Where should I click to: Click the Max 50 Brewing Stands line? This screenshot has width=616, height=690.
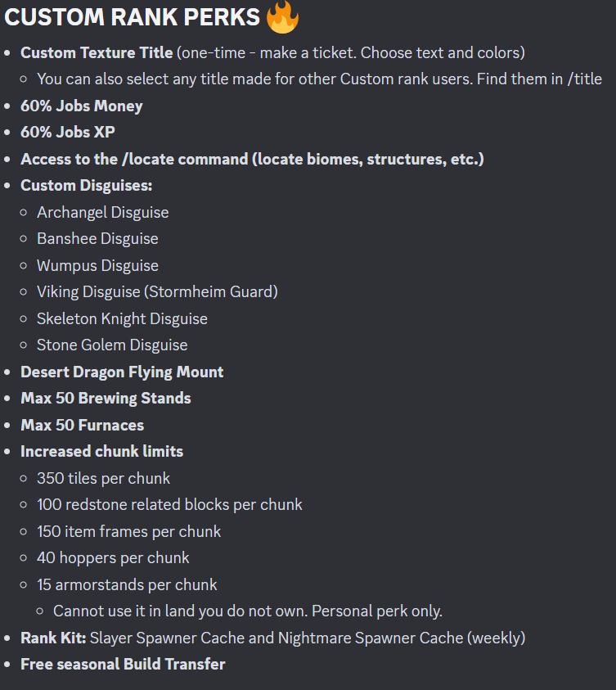click(x=106, y=399)
